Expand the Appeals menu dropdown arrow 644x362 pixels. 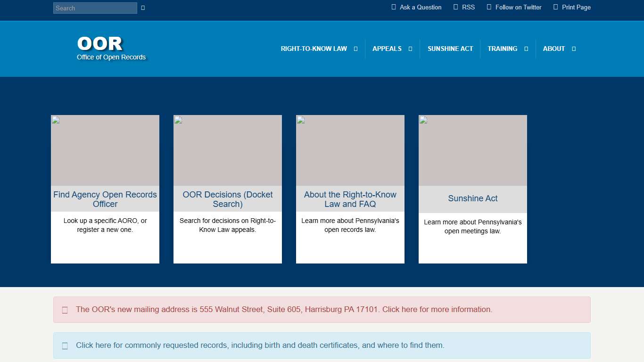click(410, 49)
